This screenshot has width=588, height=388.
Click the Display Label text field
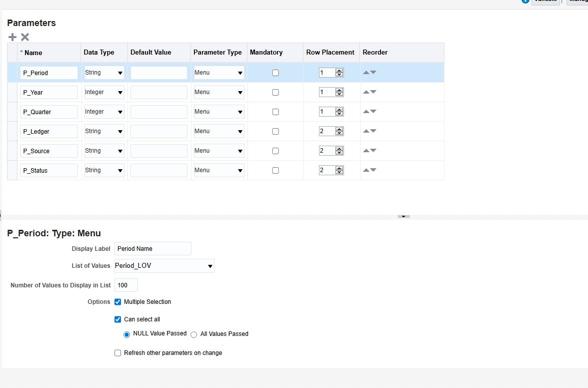pos(152,249)
